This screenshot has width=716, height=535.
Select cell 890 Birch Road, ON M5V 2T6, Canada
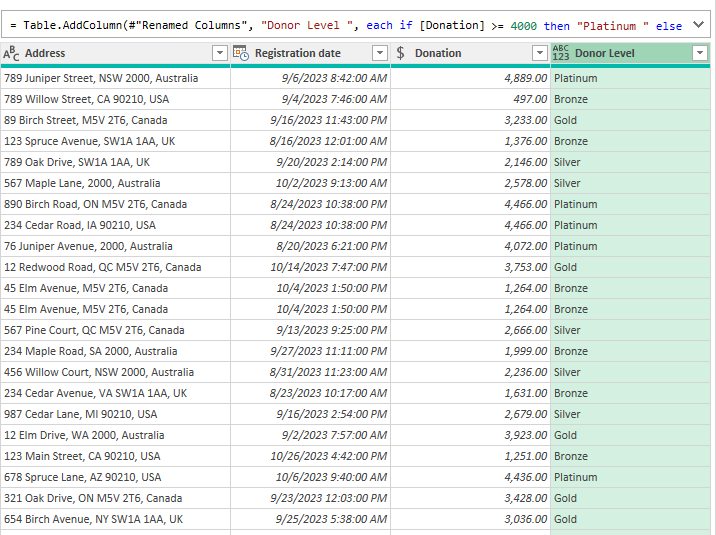[x=116, y=204]
